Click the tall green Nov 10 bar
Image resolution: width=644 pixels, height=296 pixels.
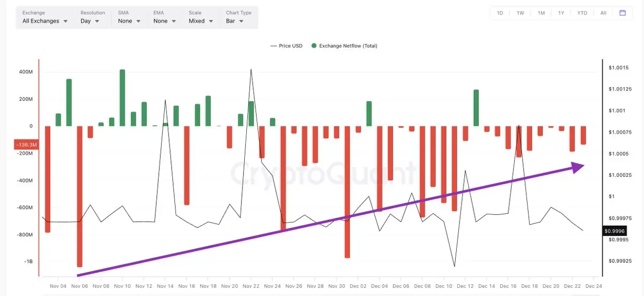coord(122,98)
